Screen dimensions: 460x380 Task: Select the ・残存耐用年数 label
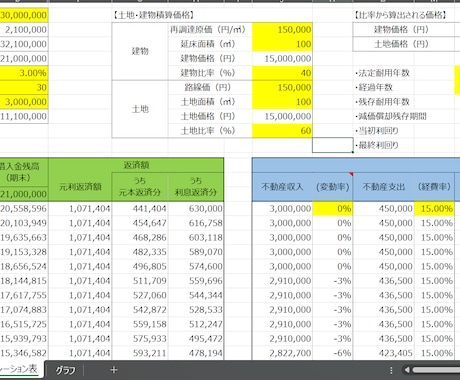(x=382, y=102)
